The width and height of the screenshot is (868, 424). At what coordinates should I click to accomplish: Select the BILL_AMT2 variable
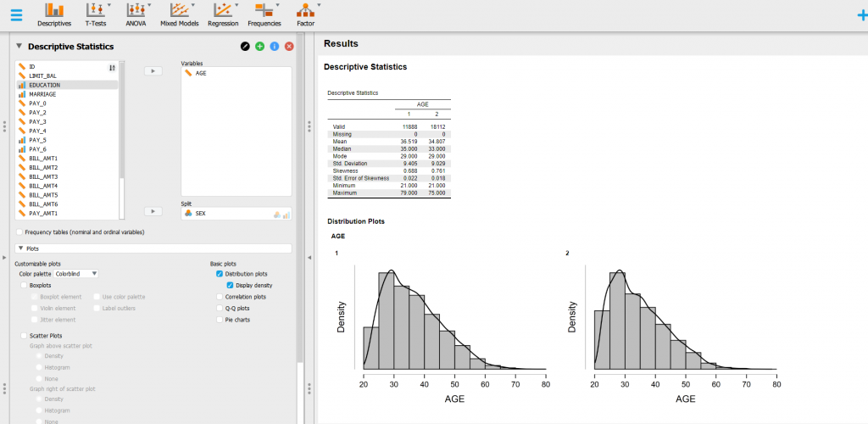pos(67,167)
